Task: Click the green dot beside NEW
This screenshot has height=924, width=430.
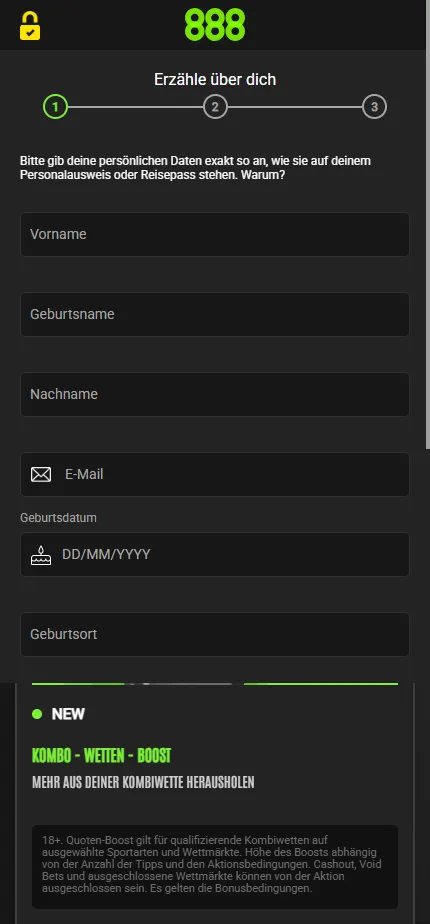Action: (37, 714)
